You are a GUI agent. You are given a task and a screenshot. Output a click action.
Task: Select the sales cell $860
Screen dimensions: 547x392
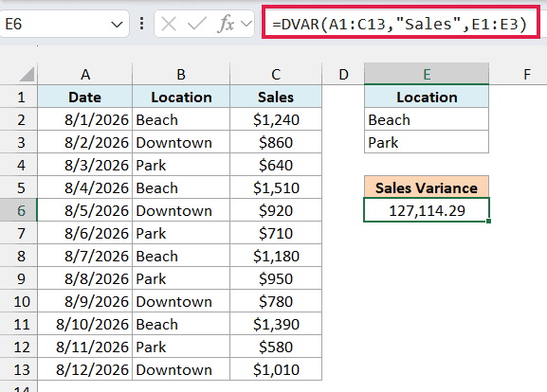276,142
